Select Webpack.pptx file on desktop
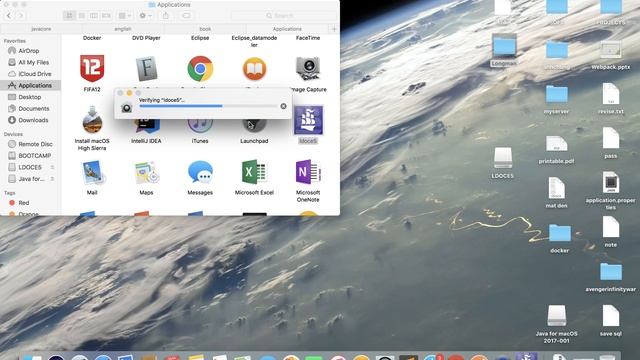Viewport: 640px width, 360px height. (x=611, y=50)
